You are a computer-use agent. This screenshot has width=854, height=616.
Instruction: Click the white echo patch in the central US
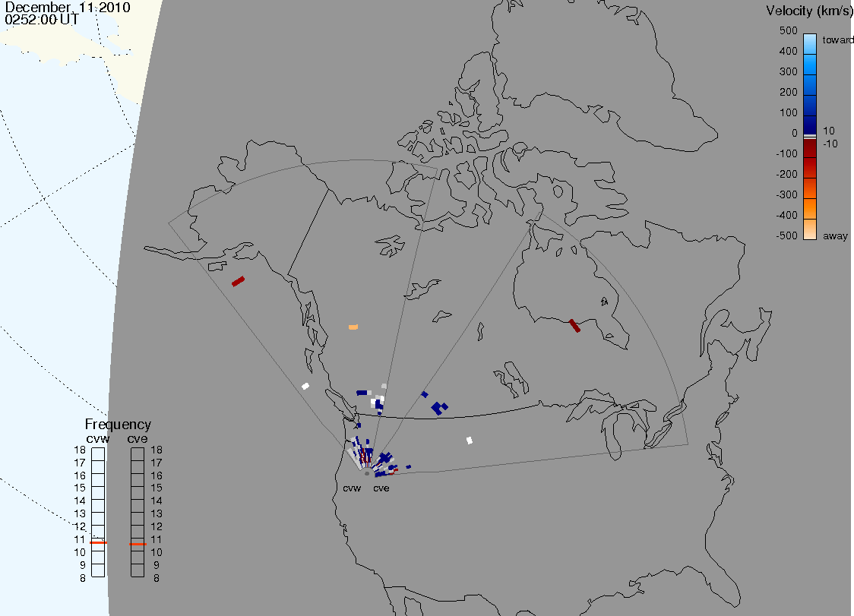470,440
